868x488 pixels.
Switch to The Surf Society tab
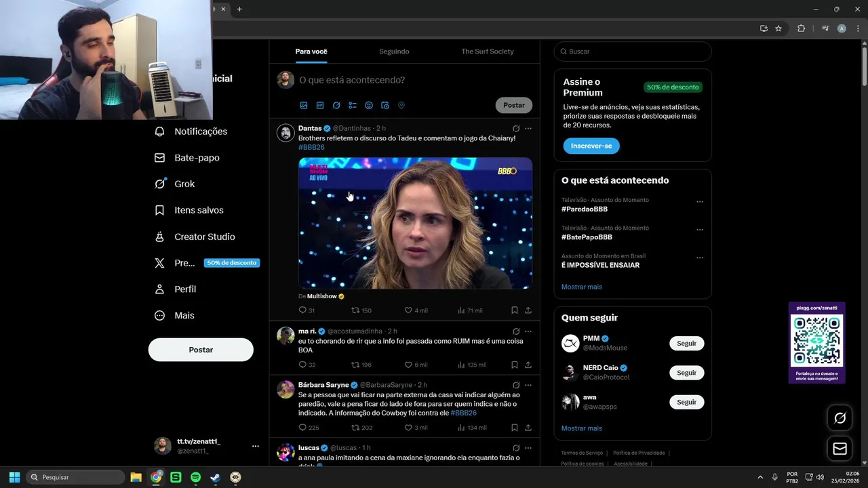click(x=488, y=52)
